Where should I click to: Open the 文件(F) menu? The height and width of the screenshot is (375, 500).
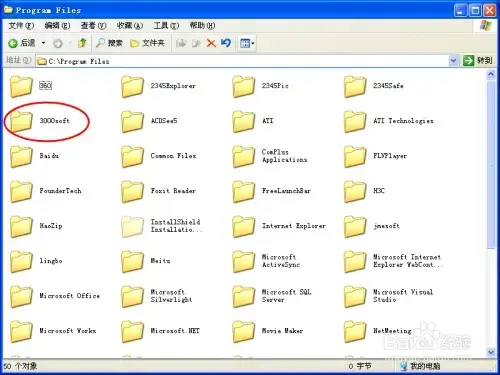tap(21, 26)
